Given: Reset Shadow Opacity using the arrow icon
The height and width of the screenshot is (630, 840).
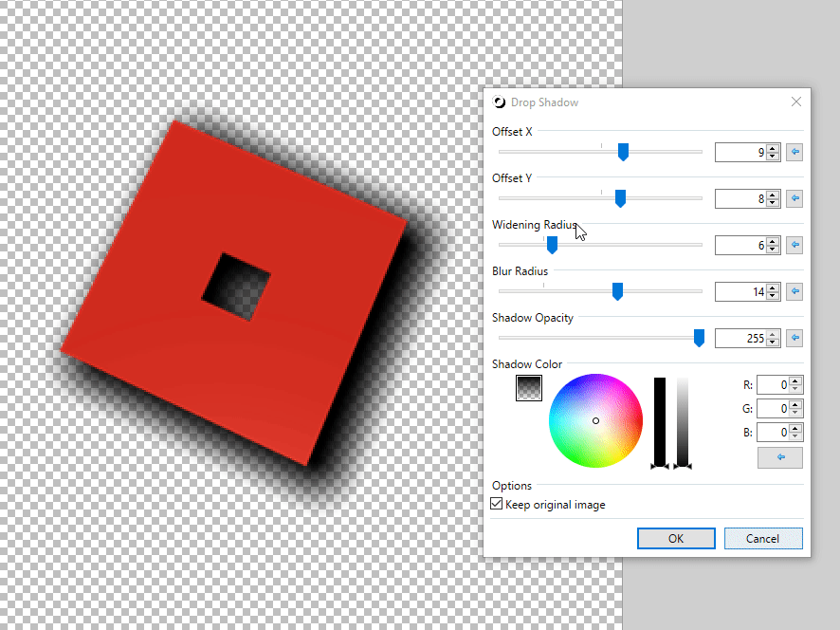Looking at the screenshot, I should pos(794,338).
